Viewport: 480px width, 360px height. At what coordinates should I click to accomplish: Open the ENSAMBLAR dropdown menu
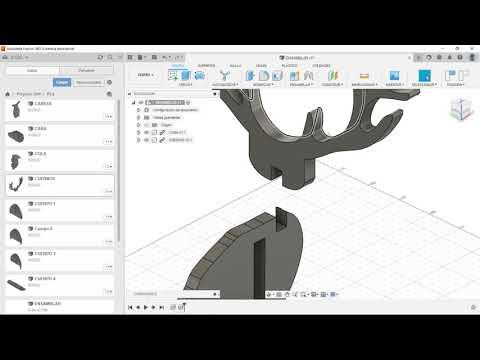tap(301, 84)
